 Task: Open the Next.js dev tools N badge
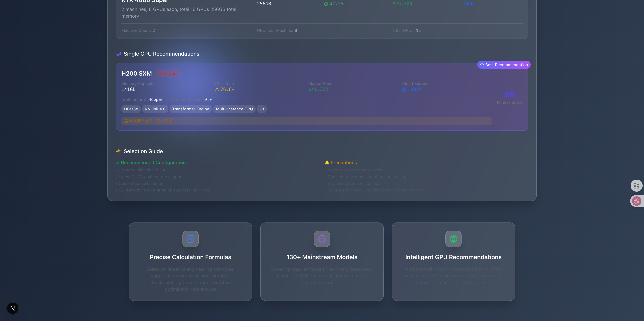13,308
